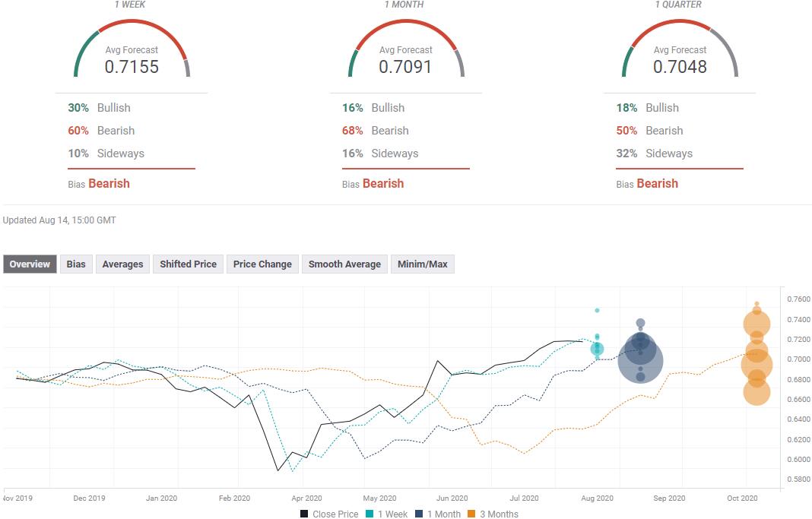Switch to the Overview tab
This screenshot has width=812, height=519.
pyautogui.click(x=30, y=264)
